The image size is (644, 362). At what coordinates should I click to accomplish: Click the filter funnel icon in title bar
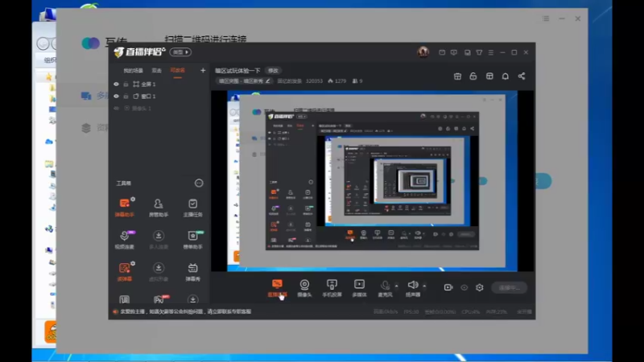tap(479, 52)
